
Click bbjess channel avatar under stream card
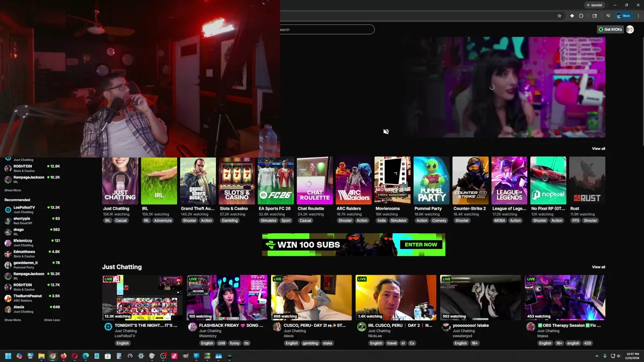click(530, 327)
